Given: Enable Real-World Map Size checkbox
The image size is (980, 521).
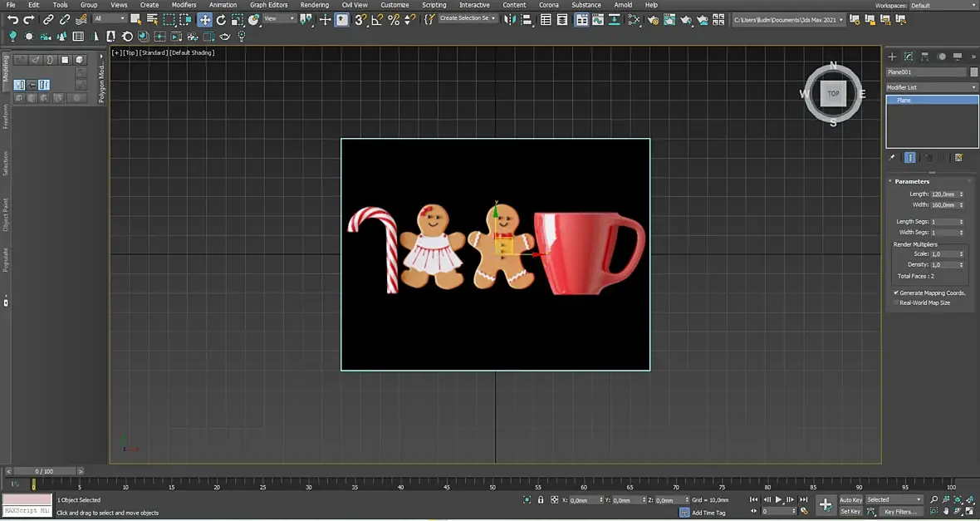Looking at the screenshot, I should point(896,302).
